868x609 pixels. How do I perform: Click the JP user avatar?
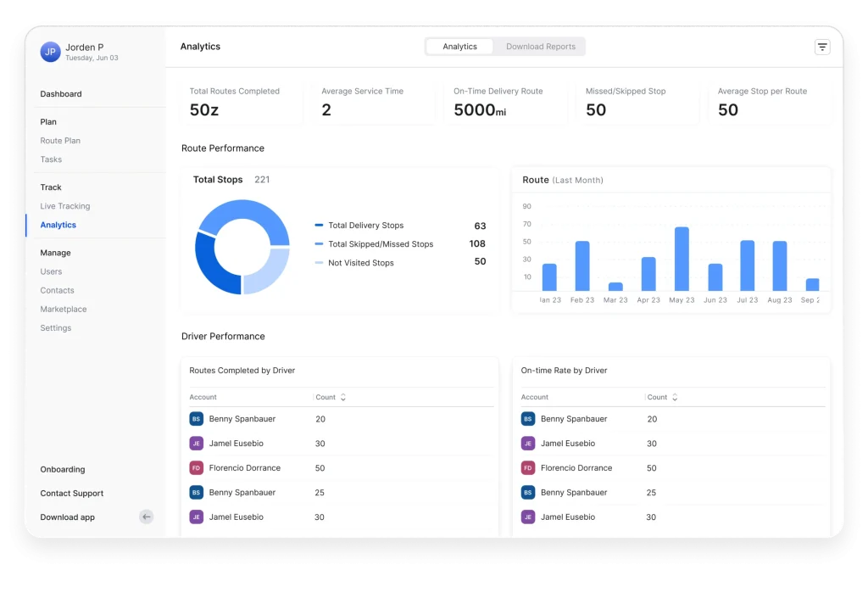[50, 52]
